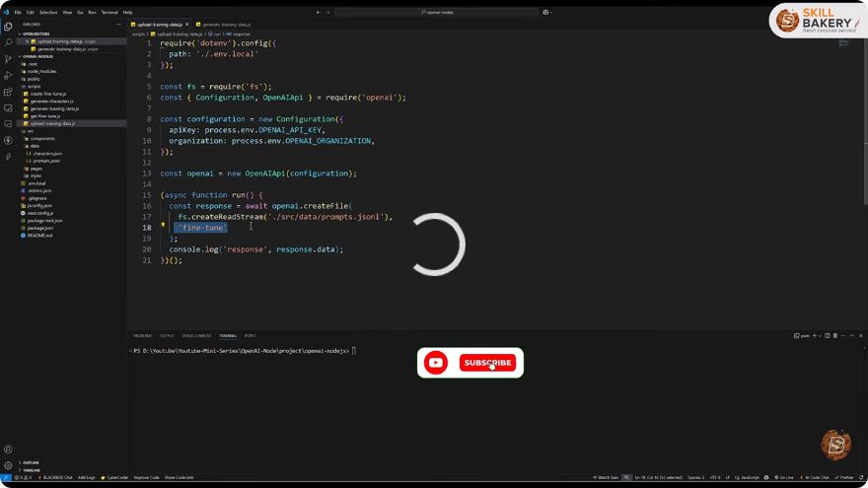Click the command center search box
This screenshot has height=488, width=868.
(x=437, y=12)
